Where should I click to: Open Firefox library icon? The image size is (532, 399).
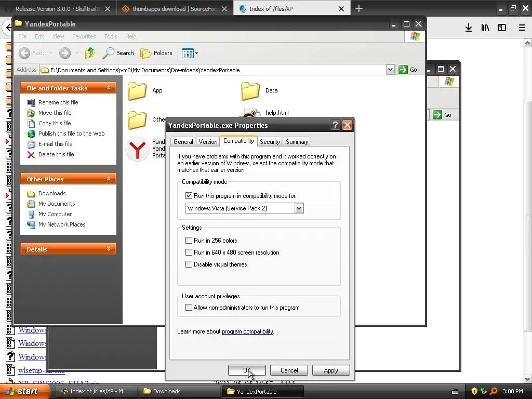pos(485,28)
